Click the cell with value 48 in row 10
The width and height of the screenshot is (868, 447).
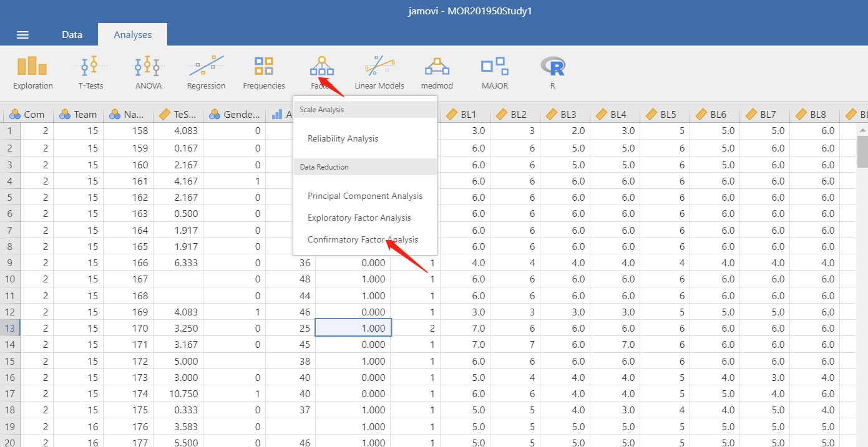coord(291,279)
